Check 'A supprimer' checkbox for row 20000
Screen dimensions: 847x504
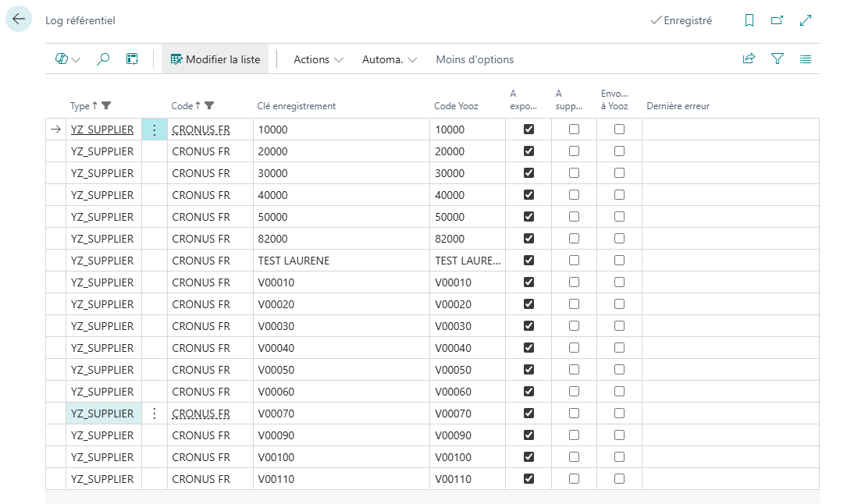[x=575, y=151]
